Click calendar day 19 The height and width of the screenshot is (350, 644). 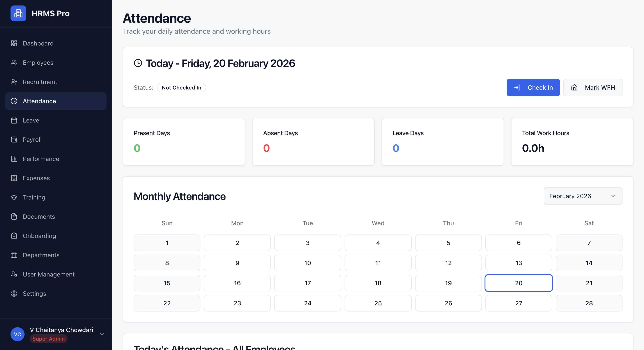(x=448, y=283)
